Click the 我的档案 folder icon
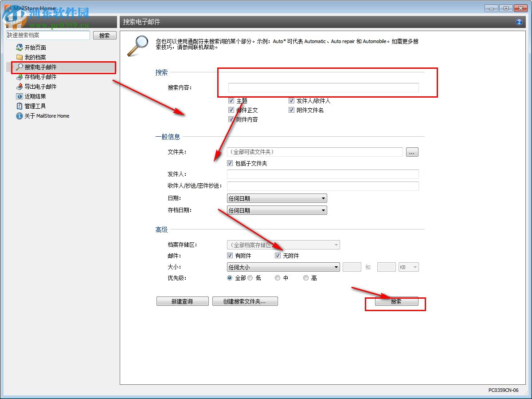 click(x=19, y=57)
